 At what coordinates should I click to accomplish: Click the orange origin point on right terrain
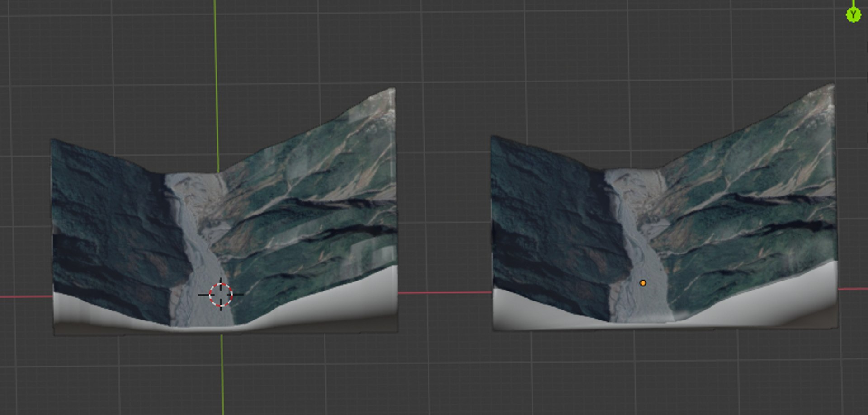pyautogui.click(x=642, y=283)
